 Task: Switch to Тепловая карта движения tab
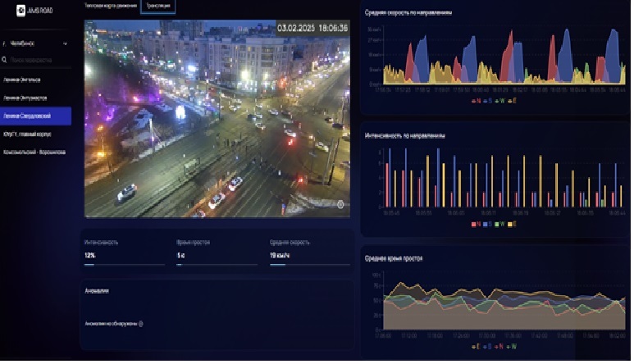click(x=110, y=6)
